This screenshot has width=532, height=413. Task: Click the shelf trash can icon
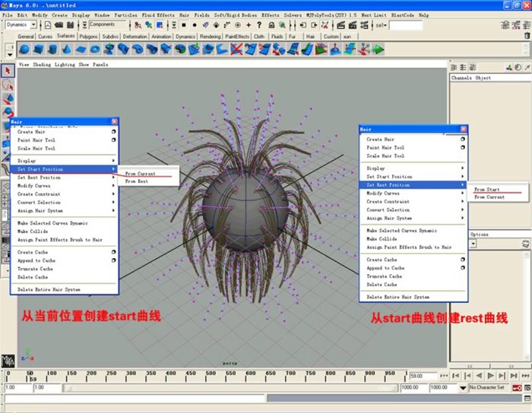coord(527,36)
